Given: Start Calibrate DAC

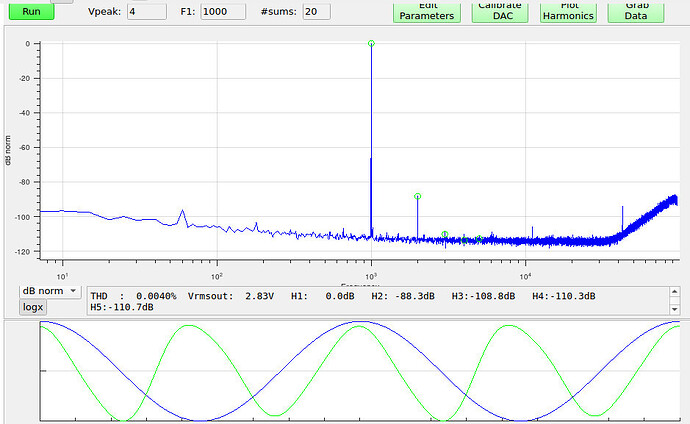Looking at the screenshot, I should click(500, 11).
